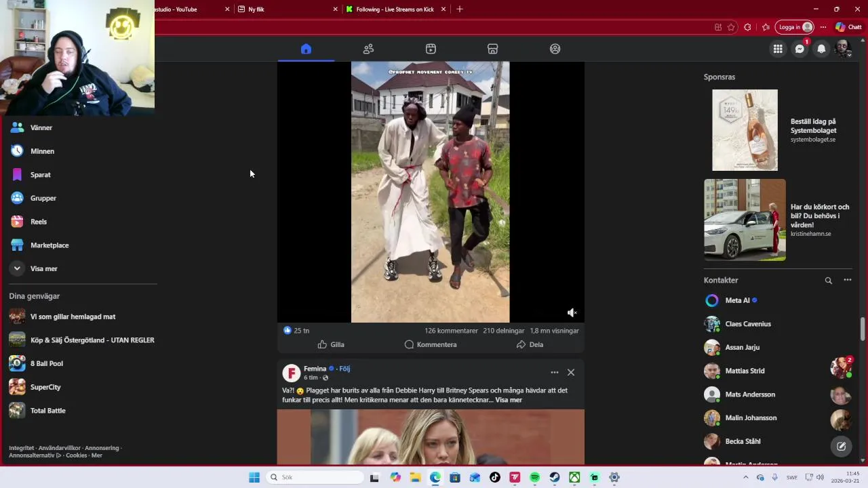Click the Logga in browser profile button
This screenshot has width=868, height=488.
pos(795,27)
